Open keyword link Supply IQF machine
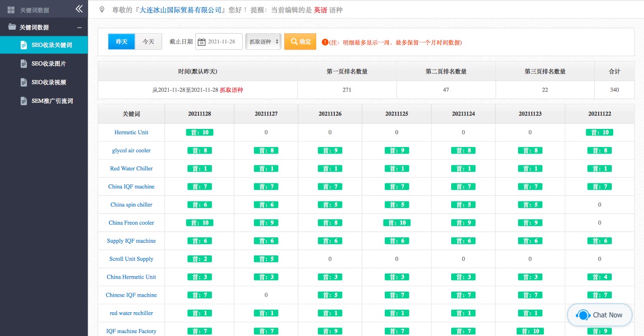 (131, 241)
